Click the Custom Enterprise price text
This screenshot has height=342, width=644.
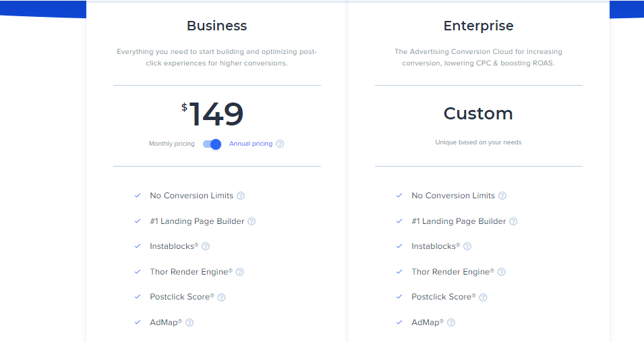click(x=478, y=113)
